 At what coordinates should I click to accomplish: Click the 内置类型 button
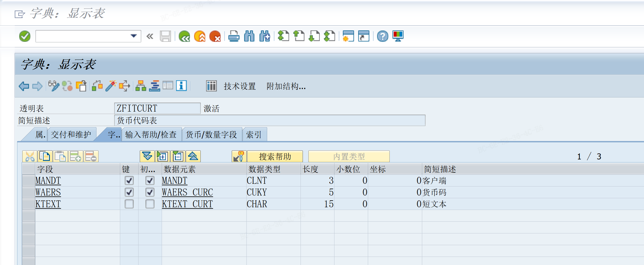point(349,156)
